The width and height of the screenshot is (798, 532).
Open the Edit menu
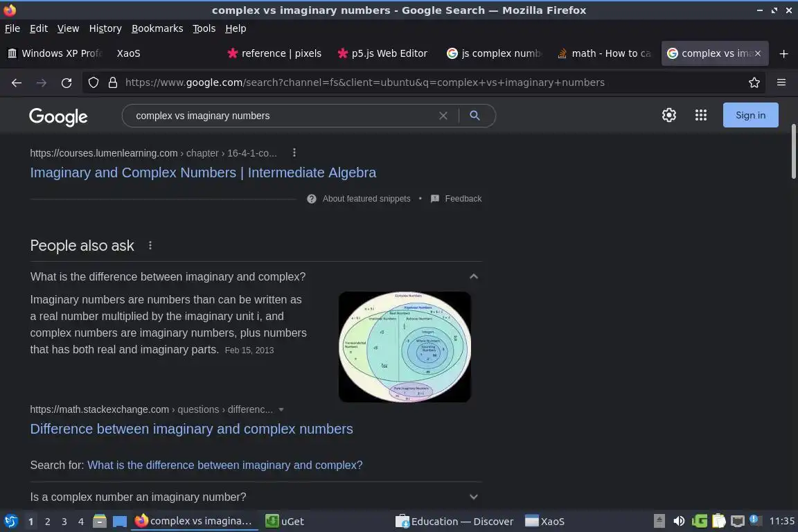[39, 28]
